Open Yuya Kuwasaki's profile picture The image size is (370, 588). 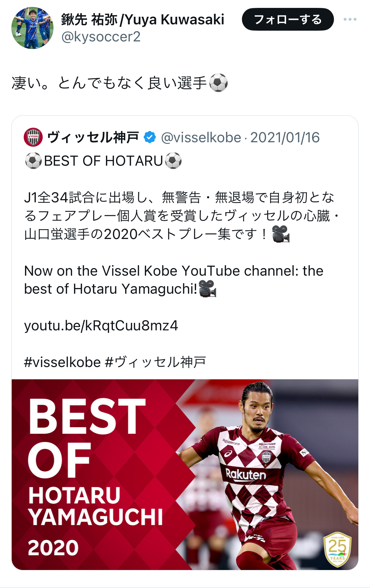click(x=32, y=28)
